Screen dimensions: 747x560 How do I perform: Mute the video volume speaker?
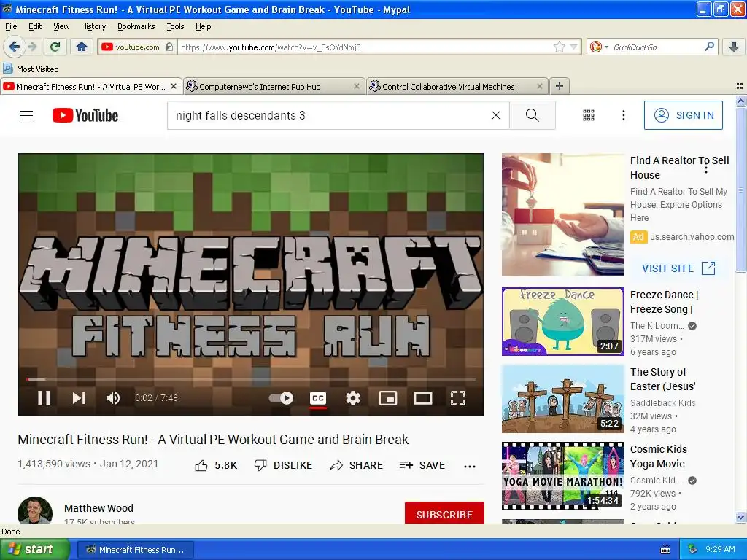click(113, 398)
